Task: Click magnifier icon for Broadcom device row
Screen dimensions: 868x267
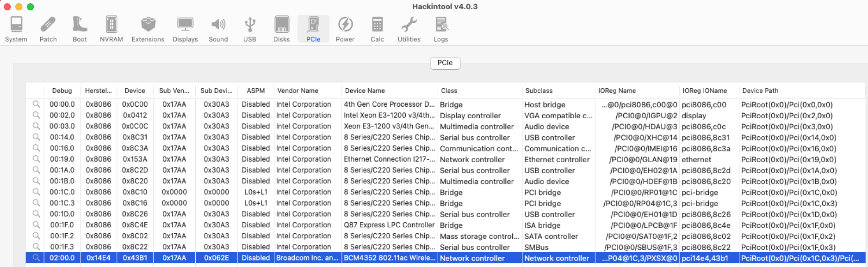Action: 36,258
